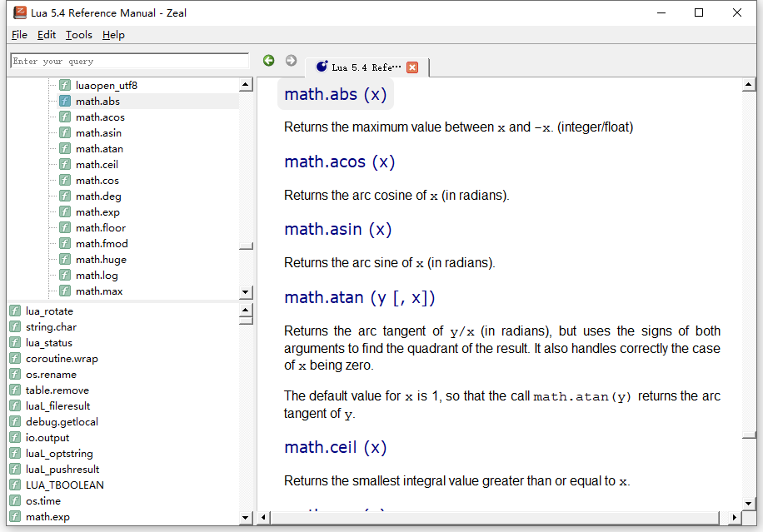Maximize the Zeal window
Image resolution: width=763 pixels, height=532 pixels.
point(699,12)
